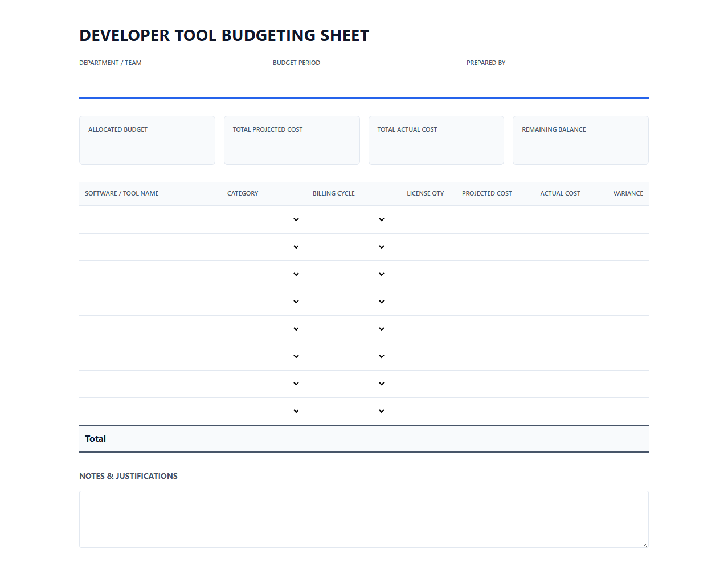The image size is (728, 574).
Task: Click the "License Qty" column header
Action: (426, 193)
